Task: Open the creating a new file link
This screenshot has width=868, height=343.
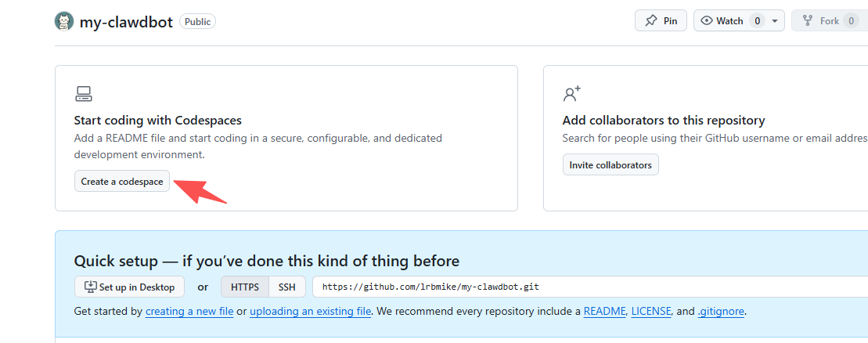Action: tap(189, 311)
